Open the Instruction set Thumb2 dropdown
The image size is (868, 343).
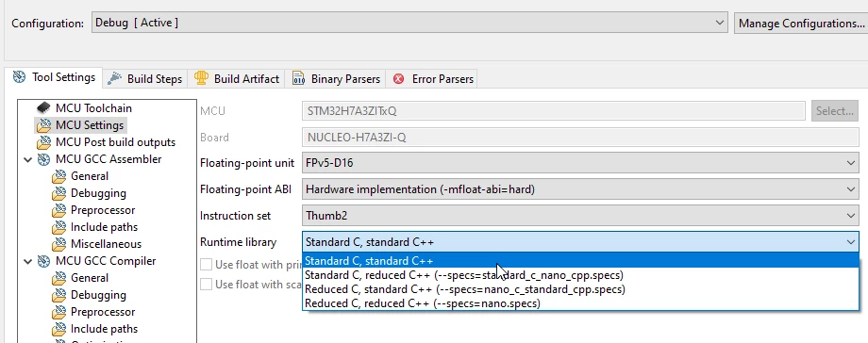tap(580, 216)
